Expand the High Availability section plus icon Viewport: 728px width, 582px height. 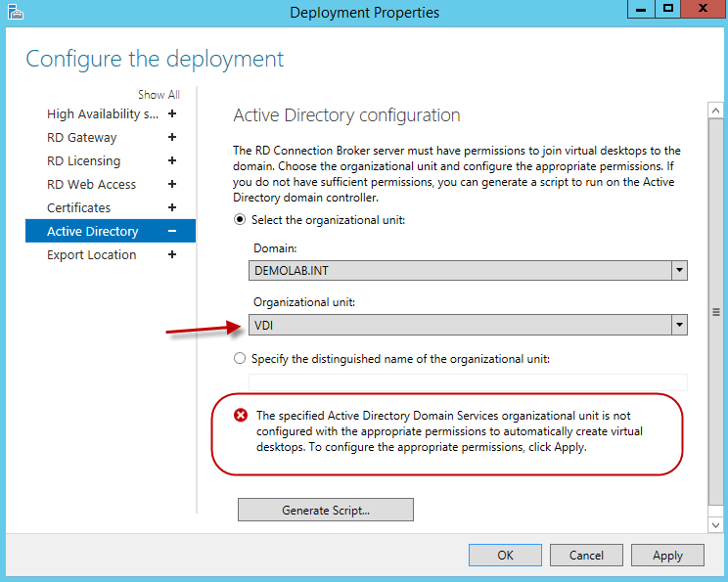[172, 114]
